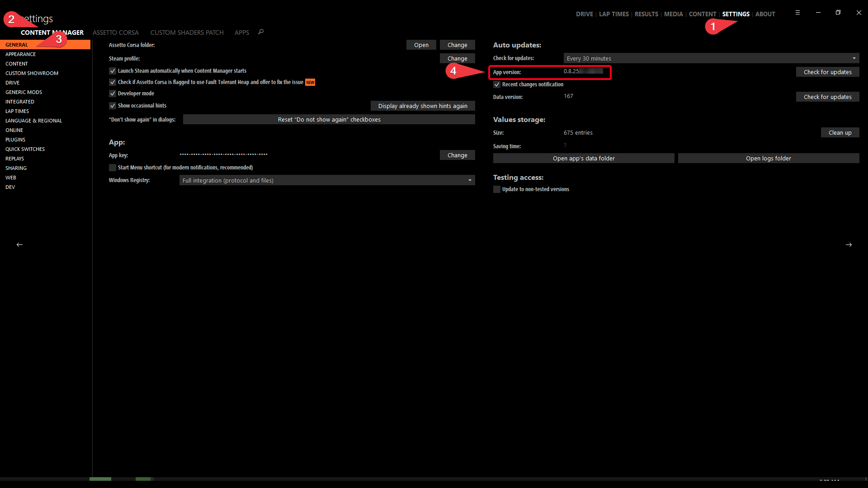
Task: Open the hamburger menu in title bar
Action: point(797,13)
